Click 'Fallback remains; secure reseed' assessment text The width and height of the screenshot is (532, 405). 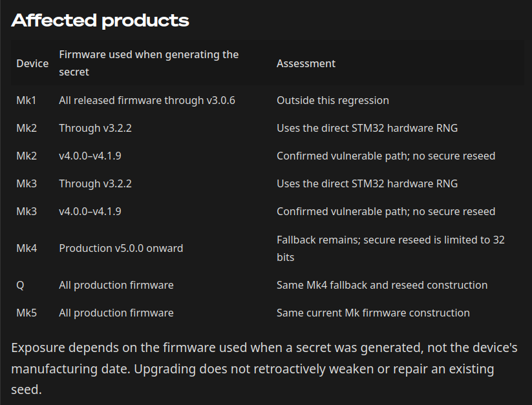pyautogui.click(x=390, y=249)
